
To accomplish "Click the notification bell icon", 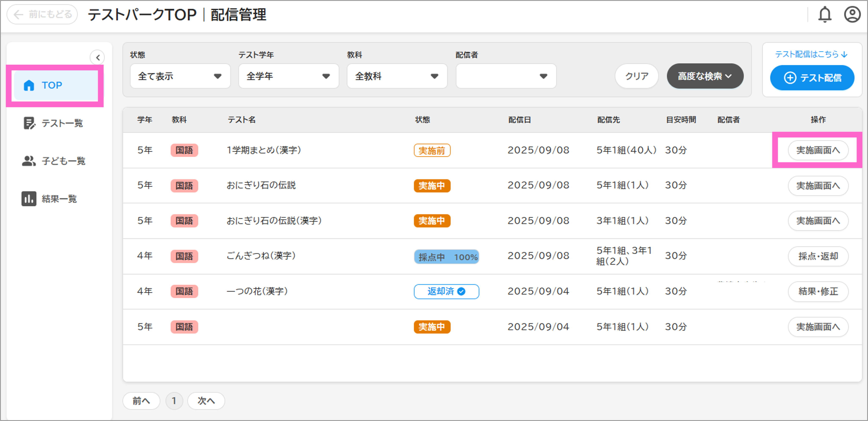I will pos(825,14).
